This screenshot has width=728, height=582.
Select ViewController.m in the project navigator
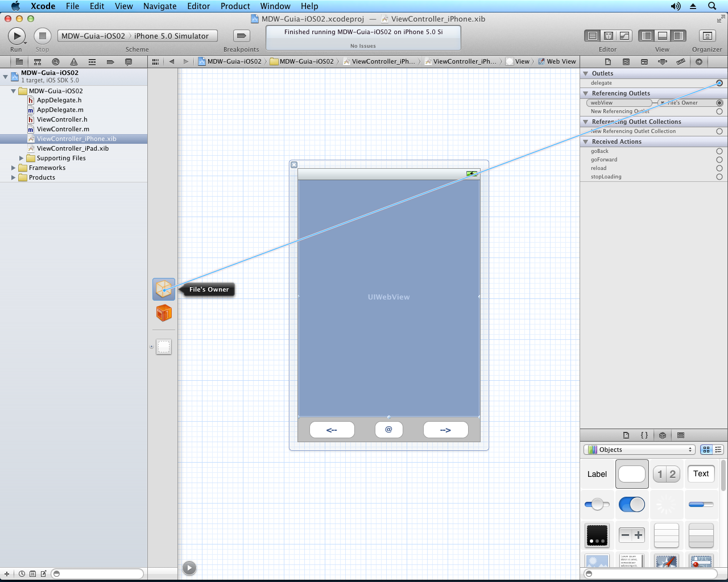point(63,129)
